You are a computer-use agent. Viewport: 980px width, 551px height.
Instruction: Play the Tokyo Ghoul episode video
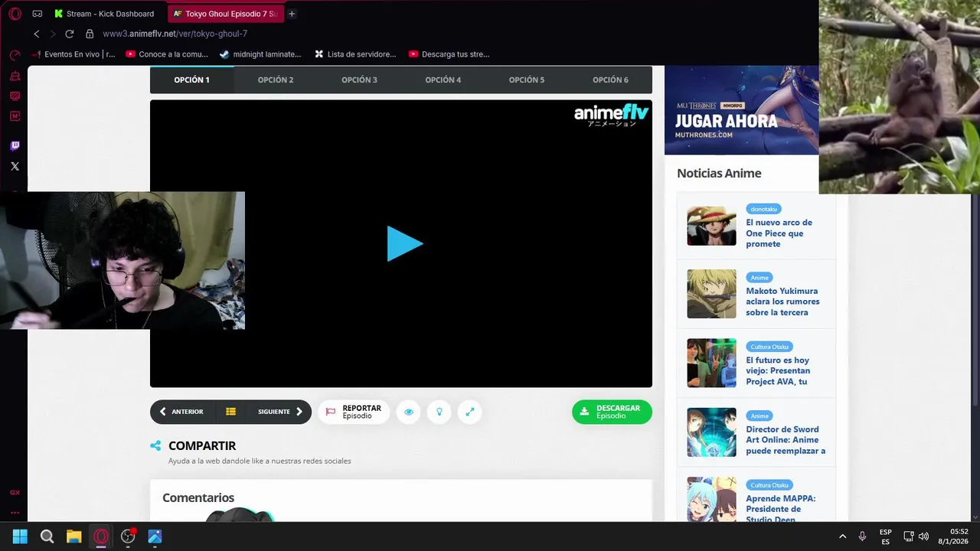tap(404, 243)
